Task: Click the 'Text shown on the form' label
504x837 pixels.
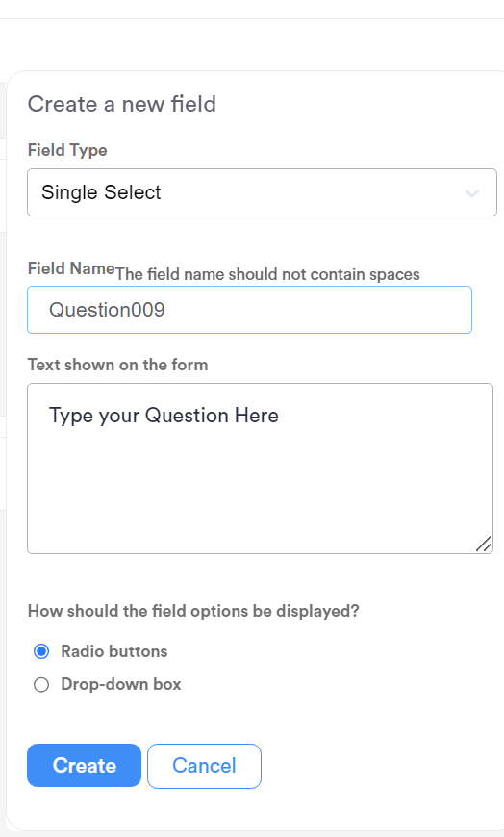Action: (117, 365)
